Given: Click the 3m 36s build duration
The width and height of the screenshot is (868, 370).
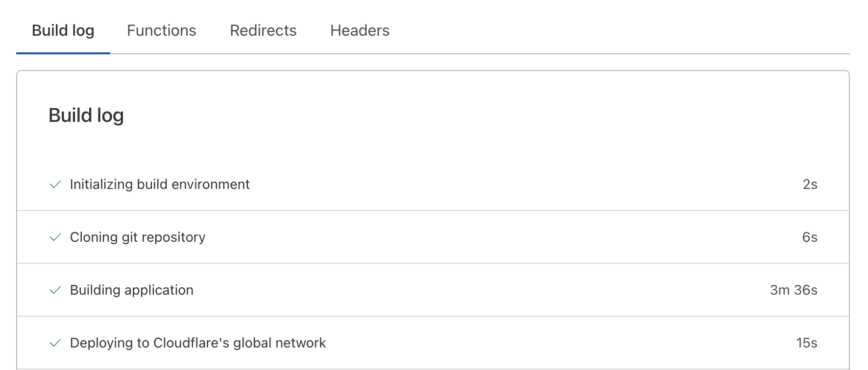Looking at the screenshot, I should [794, 290].
